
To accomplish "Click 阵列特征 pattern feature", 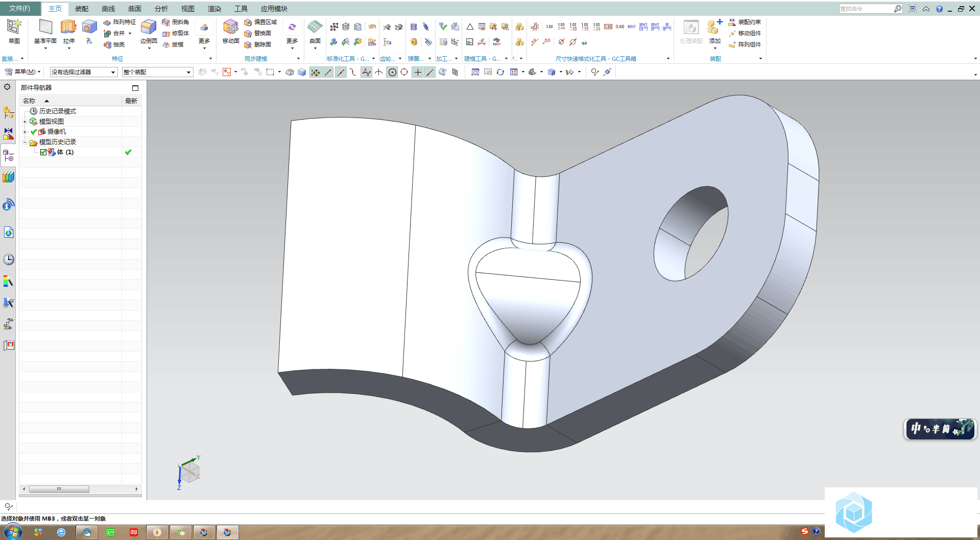I will (x=120, y=22).
